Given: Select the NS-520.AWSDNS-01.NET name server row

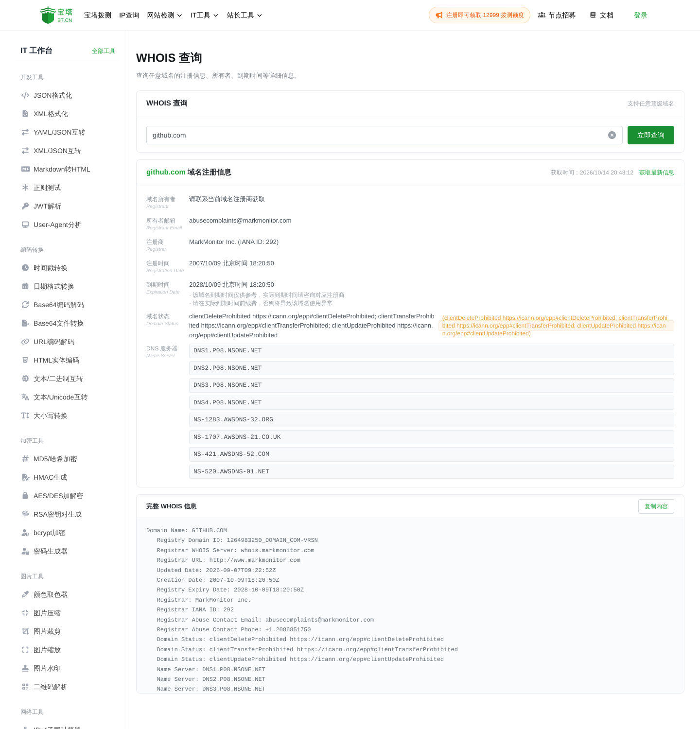Looking at the screenshot, I should point(432,471).
